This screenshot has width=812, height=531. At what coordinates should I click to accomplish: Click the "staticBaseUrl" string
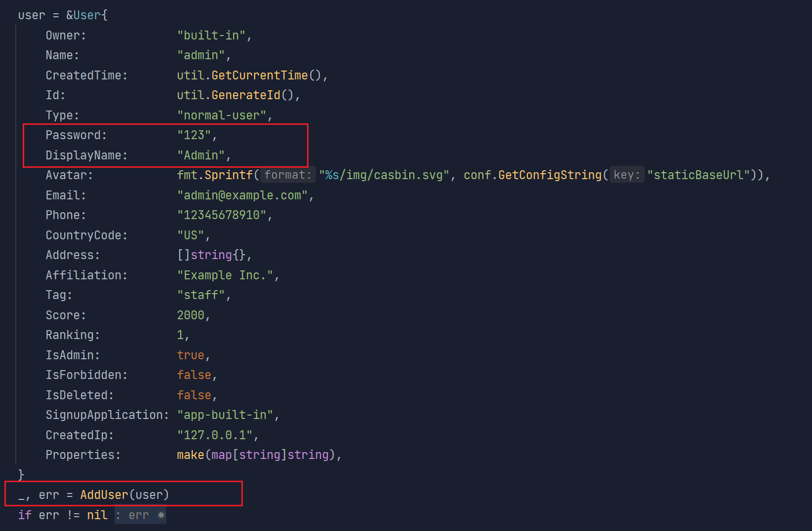[698, 175]
